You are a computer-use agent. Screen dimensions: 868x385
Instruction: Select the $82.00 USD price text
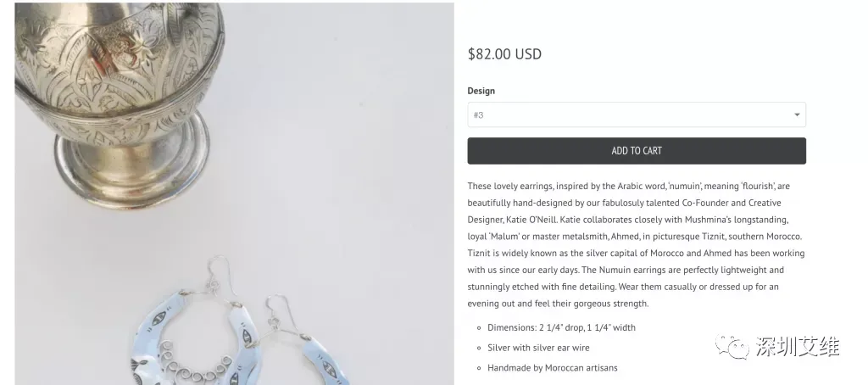[504, 54]
